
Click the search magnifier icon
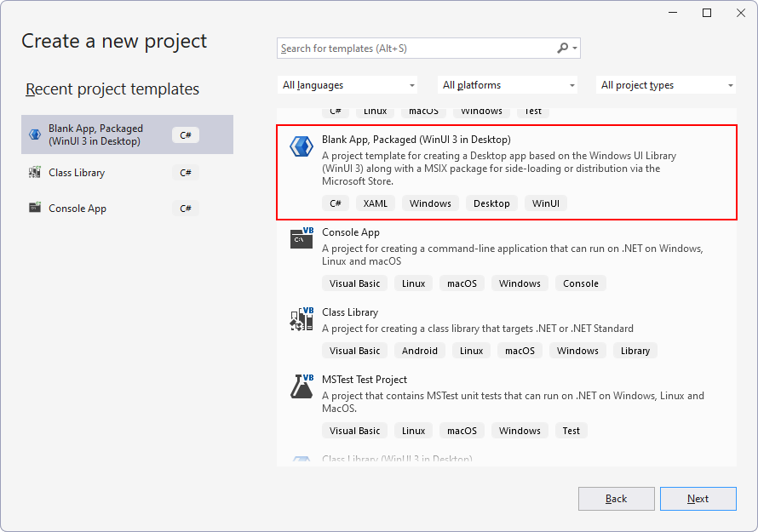point(562,49)
